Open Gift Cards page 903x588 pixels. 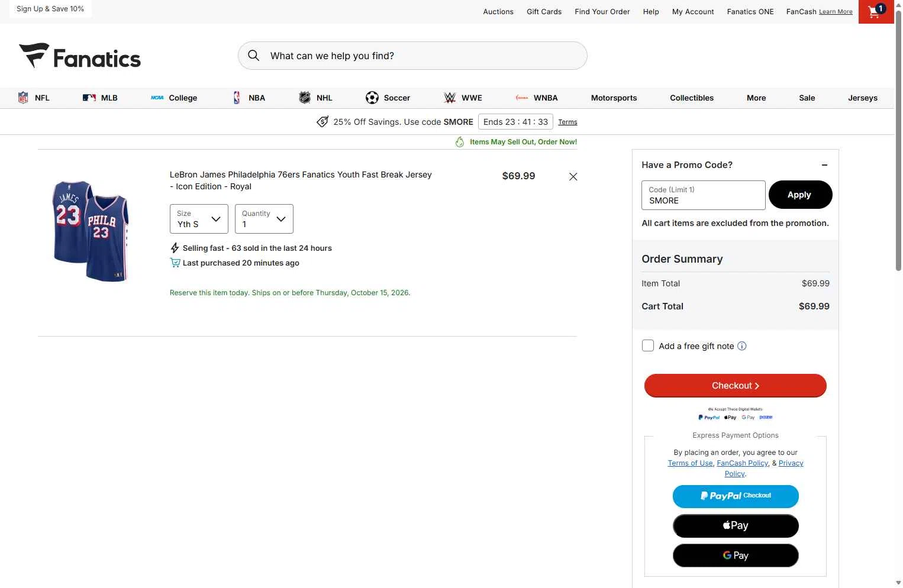[x=544, y=11]
